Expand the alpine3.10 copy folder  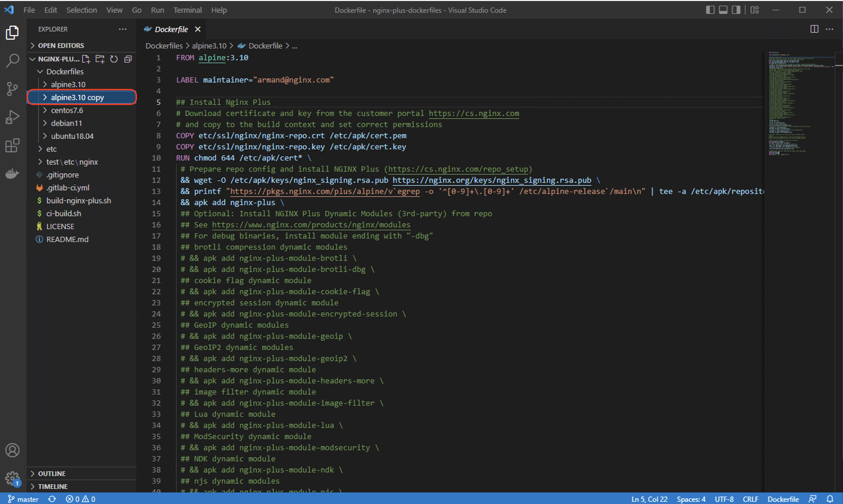(82, 97)
